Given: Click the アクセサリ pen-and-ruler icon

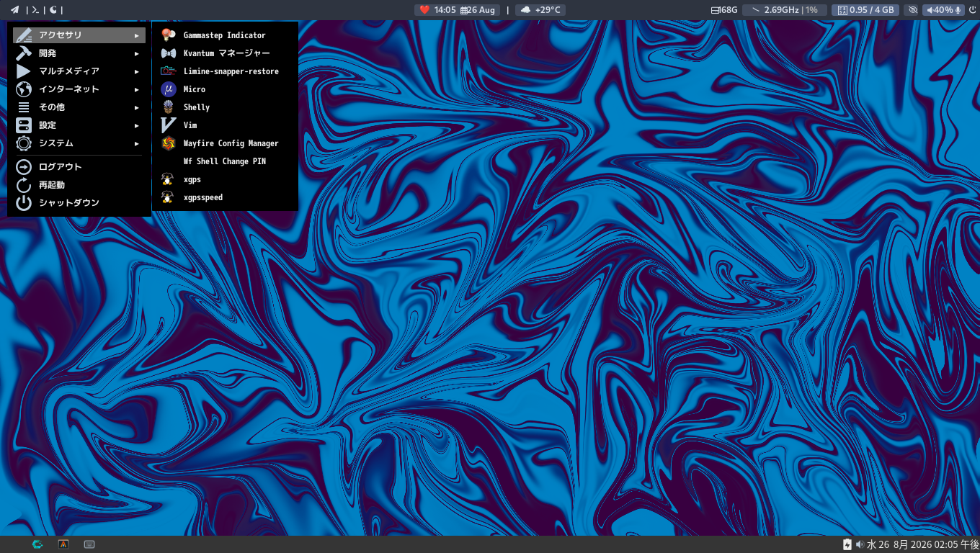Looking at the screenshot, I should [24, 35].
